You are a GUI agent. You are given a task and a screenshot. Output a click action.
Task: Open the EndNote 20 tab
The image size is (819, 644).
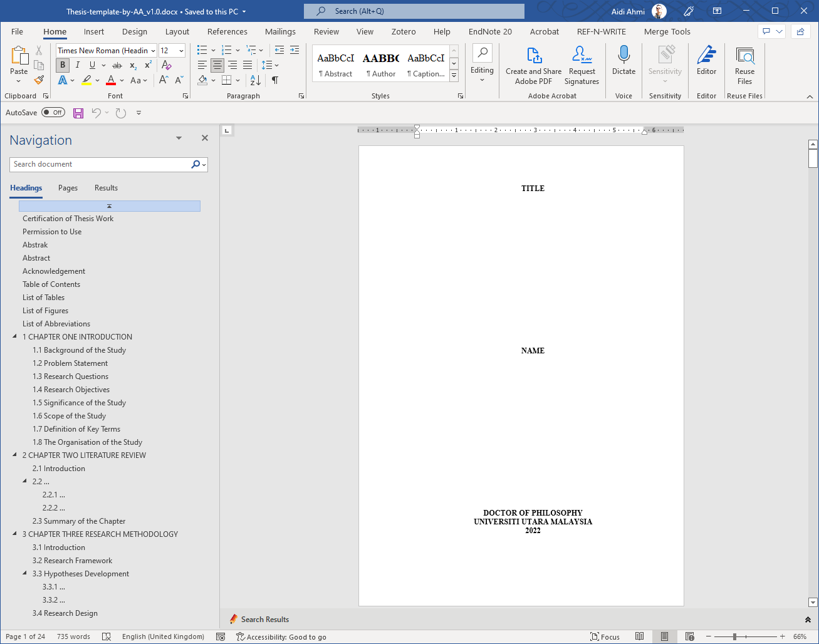point(490,31)
